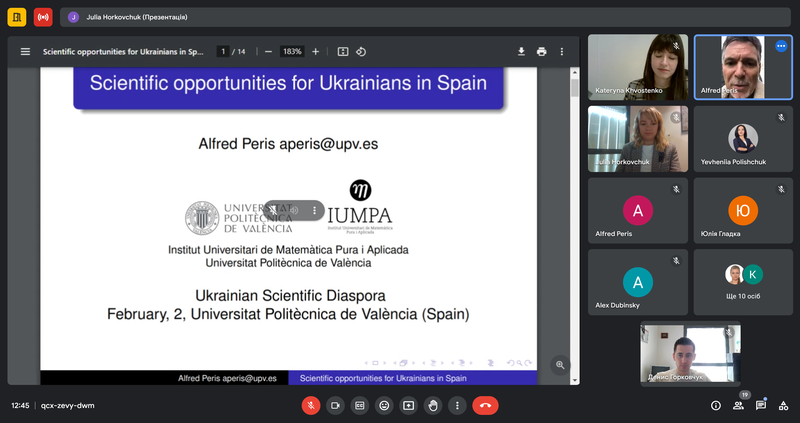Click the yellow app icon top left
Viewport: 800px width, 423px height.
[16, 17]
